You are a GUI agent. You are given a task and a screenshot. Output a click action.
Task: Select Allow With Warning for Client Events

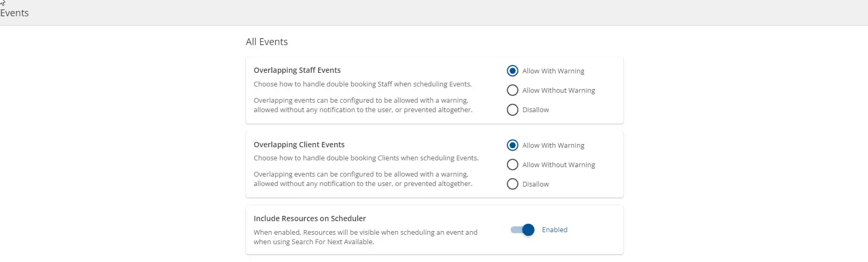513,145
